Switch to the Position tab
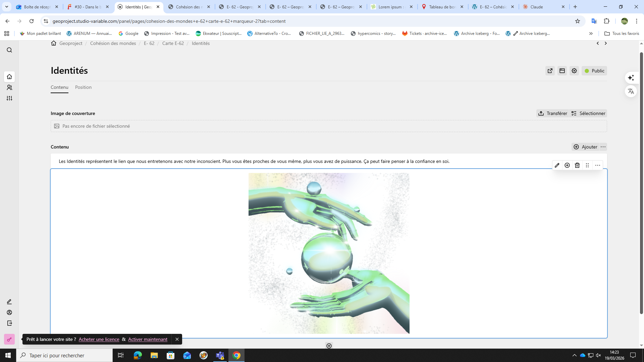This screenshot has width=644, height=362. (x=83, y=87)
